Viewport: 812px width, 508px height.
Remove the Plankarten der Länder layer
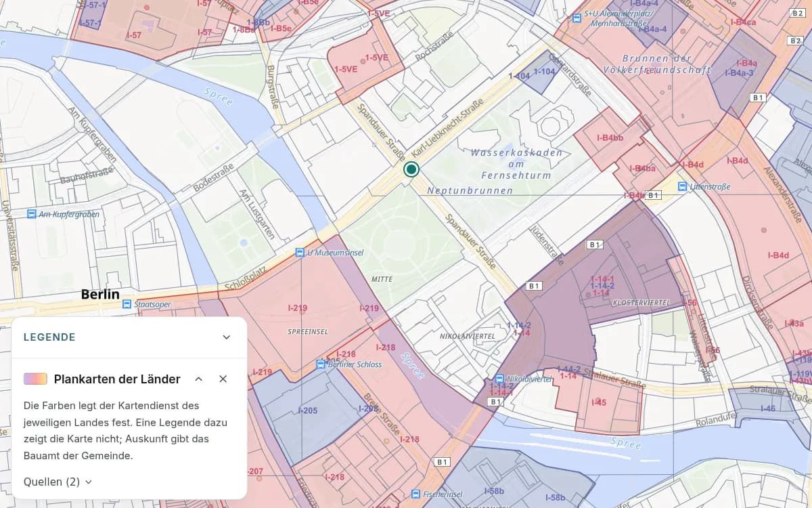(x=223, y=379)
